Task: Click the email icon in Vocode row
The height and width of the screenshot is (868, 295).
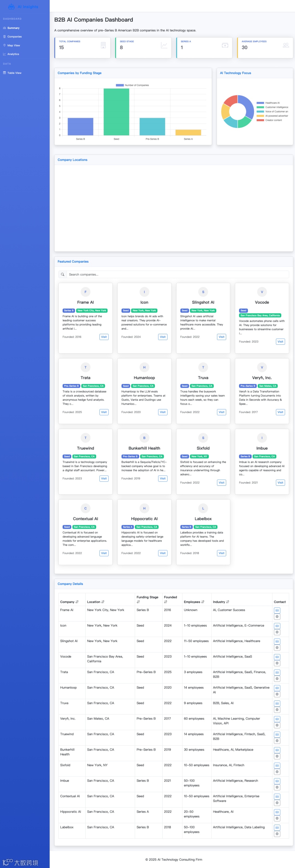Action: [x=277, y=657]
